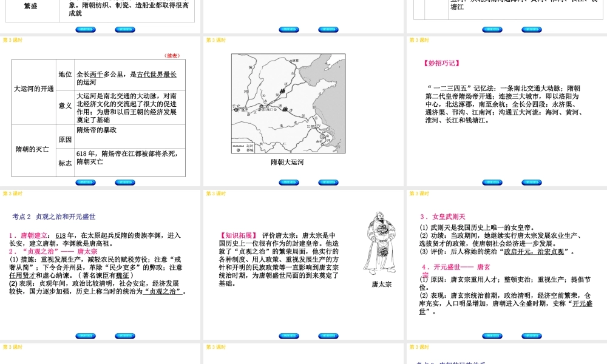Click the 标志 table cell

point(65,163)
